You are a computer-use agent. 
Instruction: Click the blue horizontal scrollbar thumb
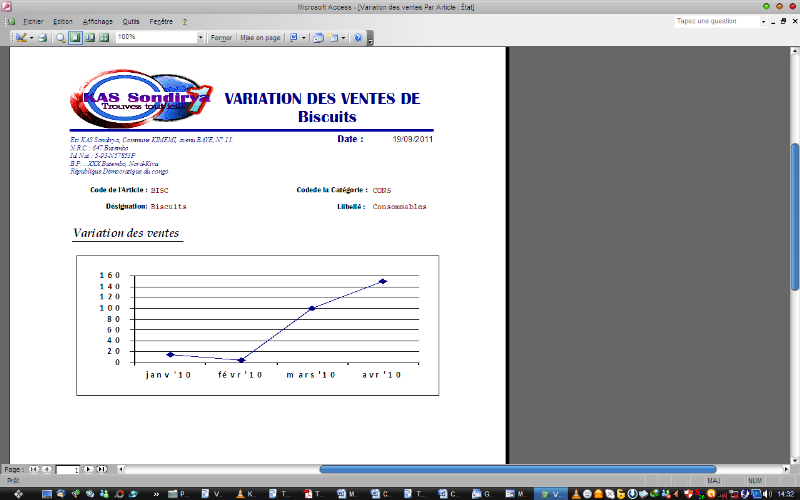coord(518,469)
